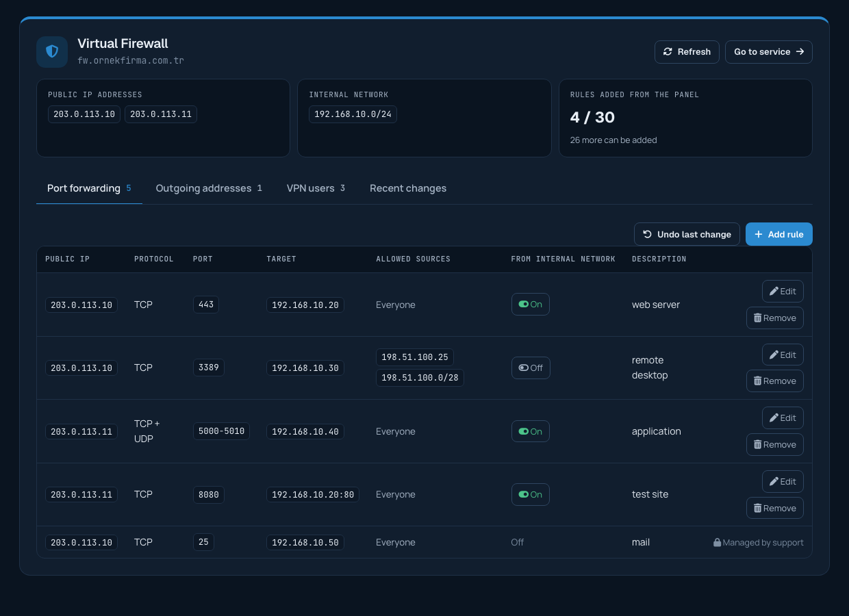Edit the application rule

[x=783, y=418]
